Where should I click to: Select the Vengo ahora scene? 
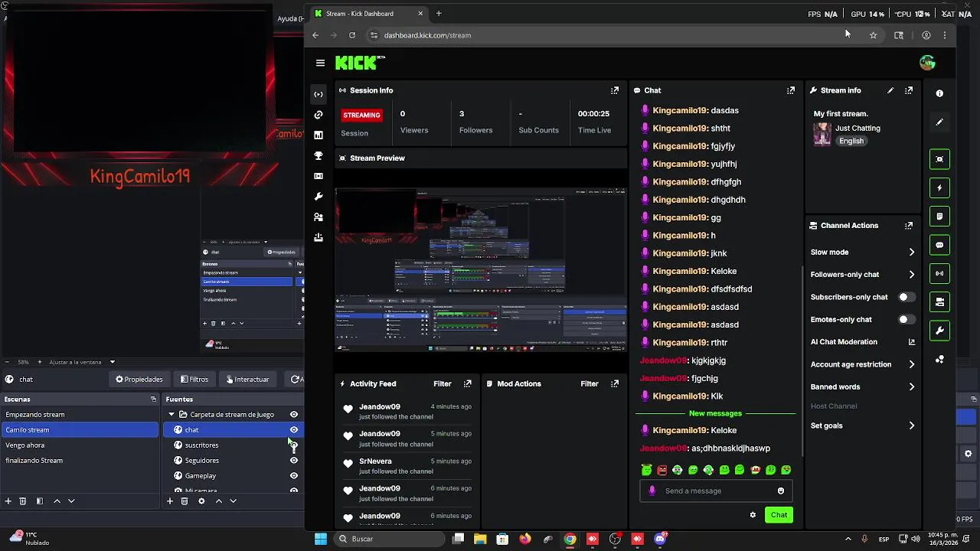pyautogui.click(x=79, y=445)
